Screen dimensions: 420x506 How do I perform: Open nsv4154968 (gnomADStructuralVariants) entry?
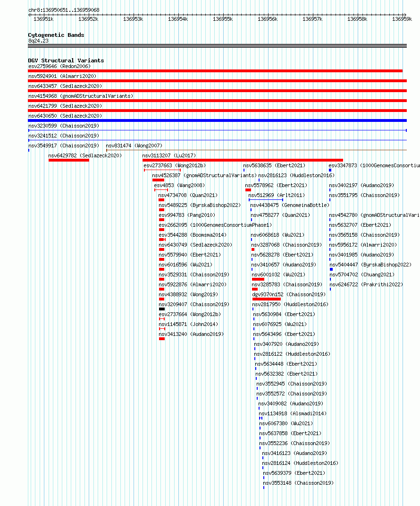(x=81, y=96)
